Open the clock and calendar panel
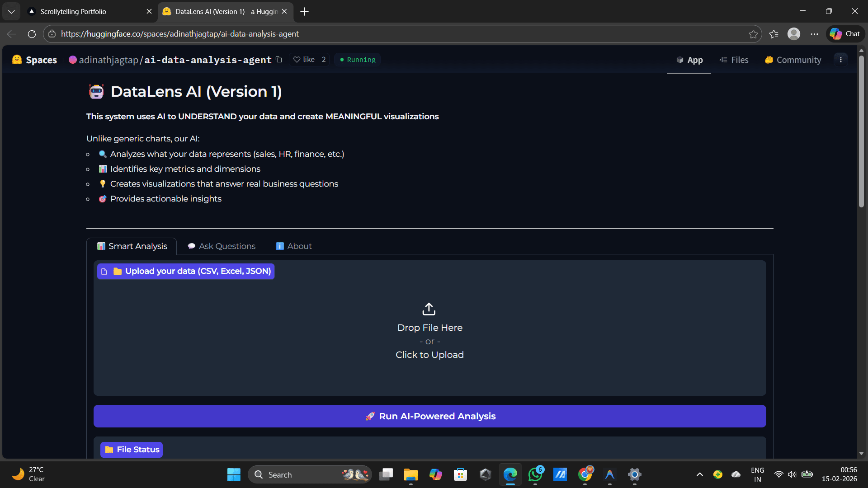 point(839,474)
